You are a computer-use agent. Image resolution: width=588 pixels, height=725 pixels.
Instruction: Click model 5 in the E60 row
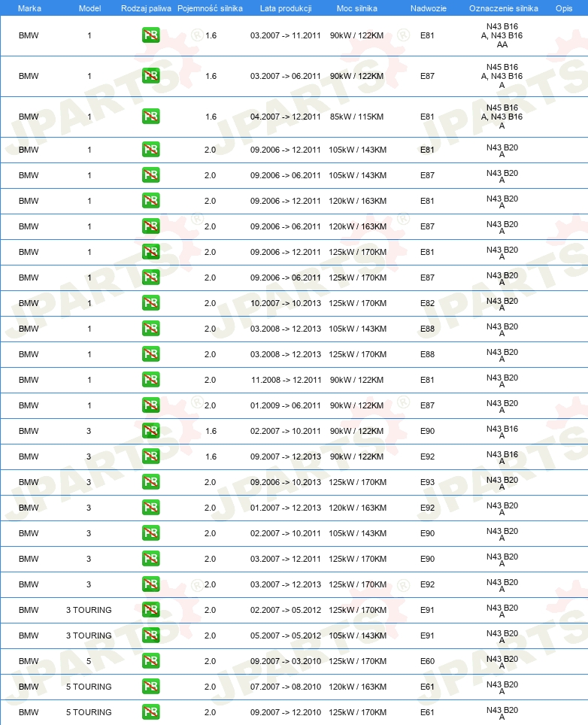click(x=89, y=661)
